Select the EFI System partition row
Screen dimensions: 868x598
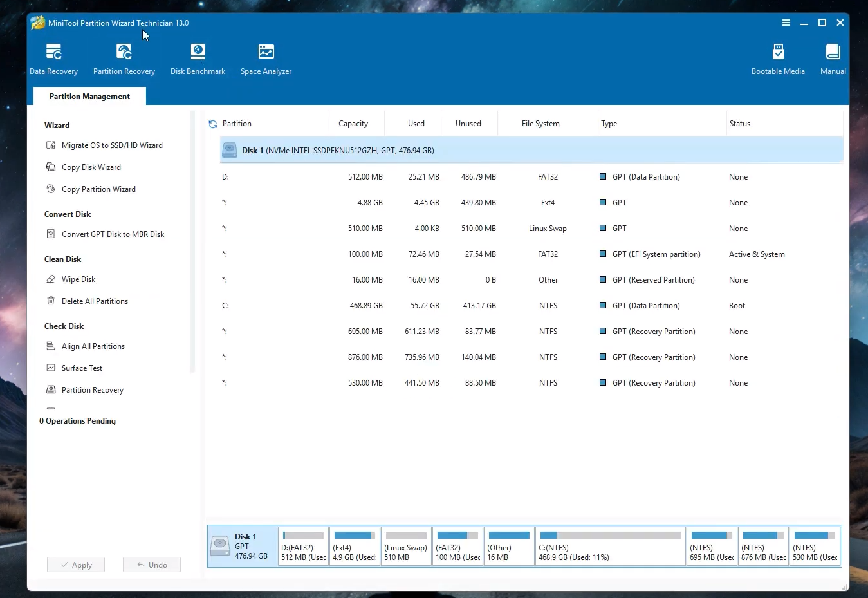click(x=531, y=254)
